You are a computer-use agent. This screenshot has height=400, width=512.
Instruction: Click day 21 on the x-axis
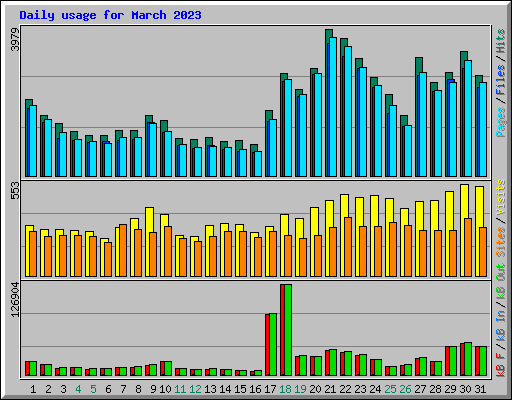coord(331,389)
